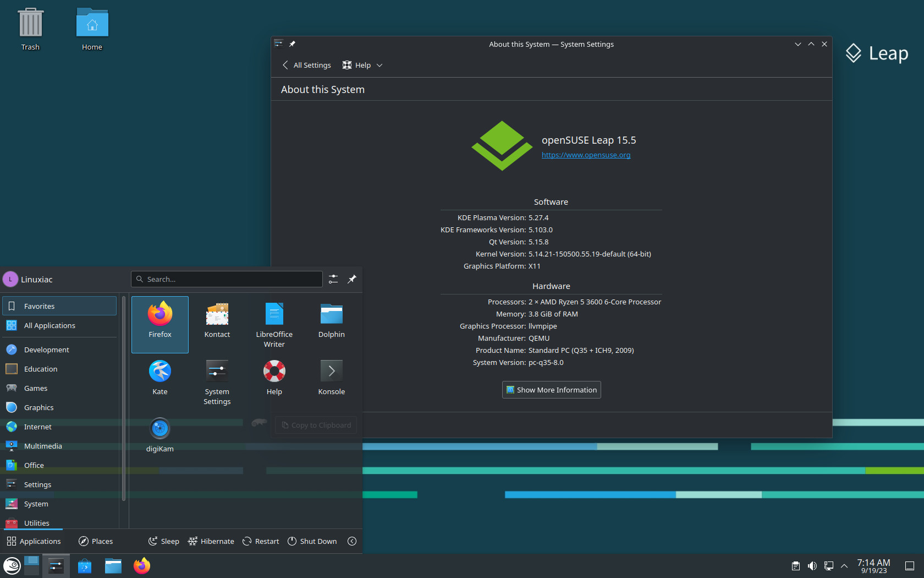Click the KDE Plasma Version value 5.27.4
This screenshot has width=924, height=578.
point(538,217)
